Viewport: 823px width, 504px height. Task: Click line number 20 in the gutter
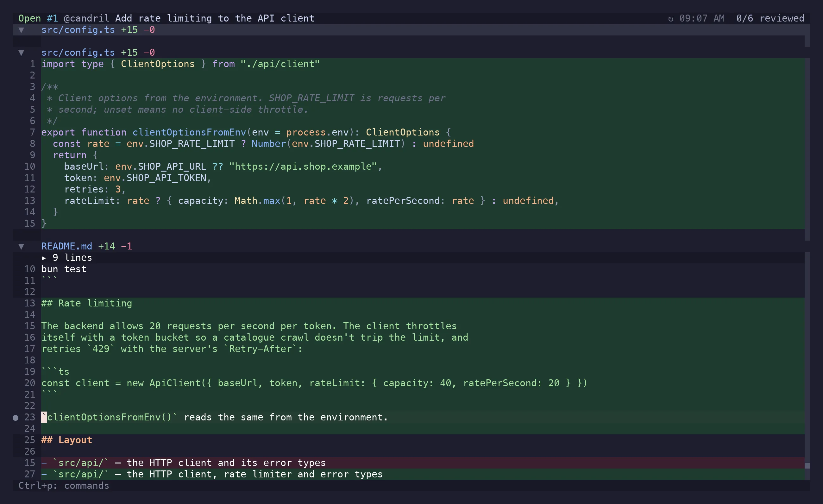[x=30, y=383]
